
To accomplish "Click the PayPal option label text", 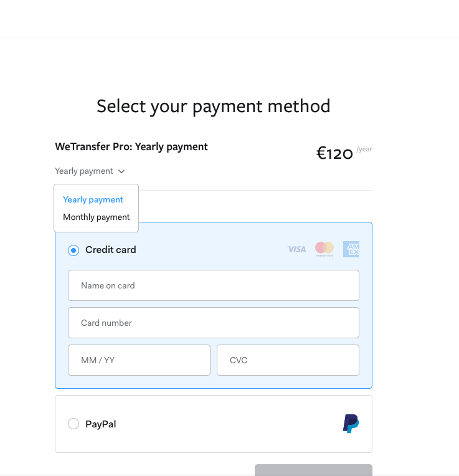I will (x=101, y=424).
